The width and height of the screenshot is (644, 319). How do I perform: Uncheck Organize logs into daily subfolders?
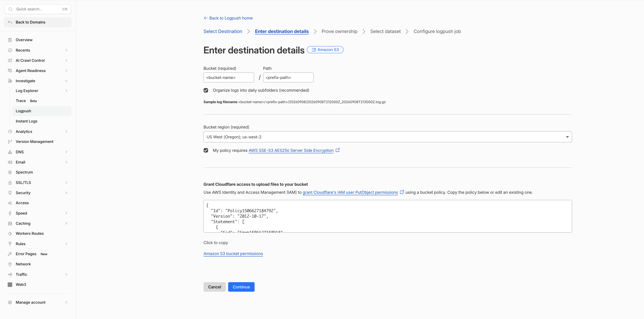(x=206, y=90)
